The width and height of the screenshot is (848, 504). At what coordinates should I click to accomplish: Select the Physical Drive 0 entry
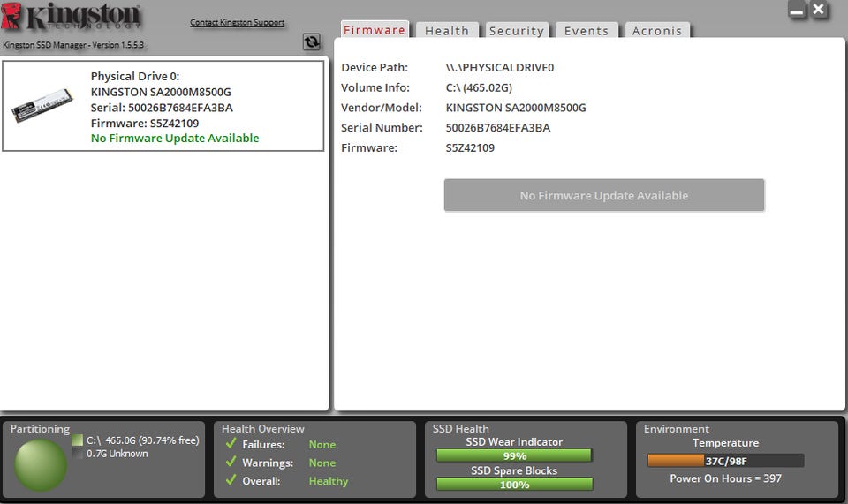[163, 106]
